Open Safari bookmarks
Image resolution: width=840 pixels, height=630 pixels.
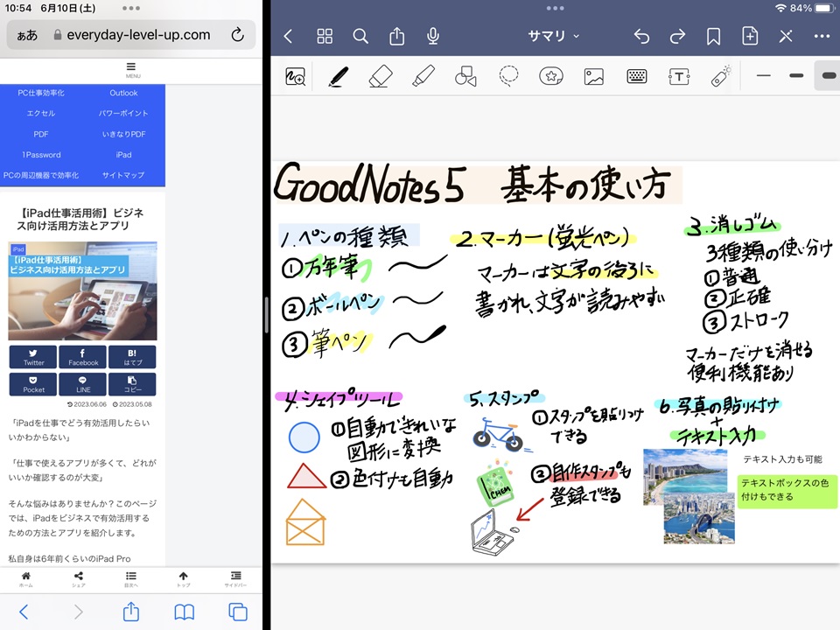click(185, 612)
